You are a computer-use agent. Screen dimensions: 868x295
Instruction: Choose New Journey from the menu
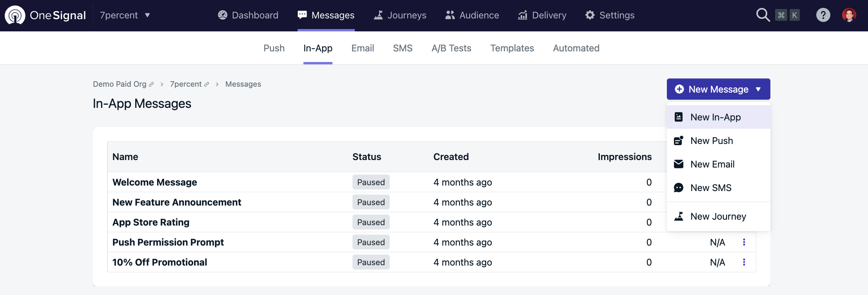(718, 217)
